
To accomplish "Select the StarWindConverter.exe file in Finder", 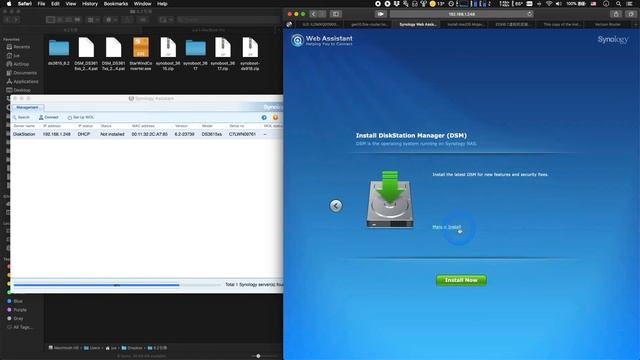I will (141, 54).
